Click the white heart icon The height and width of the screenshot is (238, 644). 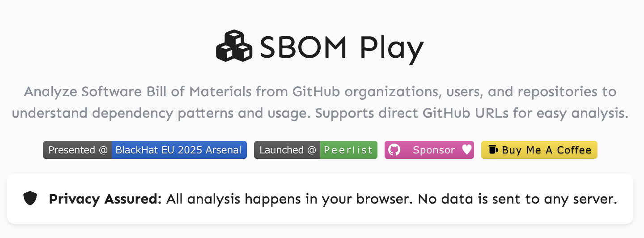click(x=466, y=150)
